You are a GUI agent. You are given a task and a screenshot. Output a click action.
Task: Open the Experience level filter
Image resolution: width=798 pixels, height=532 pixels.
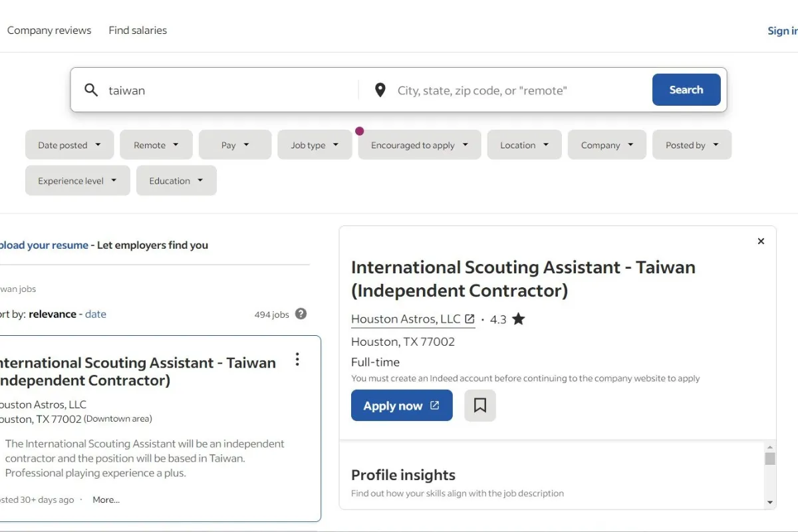(78, 181)
